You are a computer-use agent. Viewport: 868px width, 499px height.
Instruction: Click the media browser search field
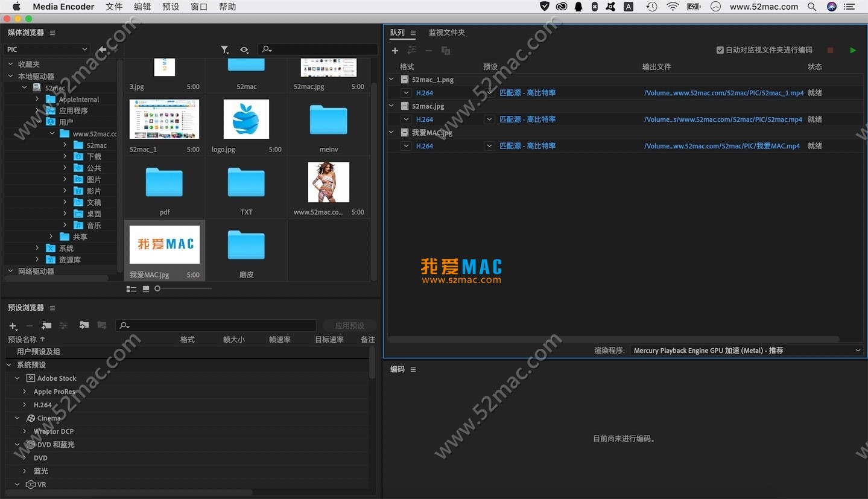pos(318,49)
